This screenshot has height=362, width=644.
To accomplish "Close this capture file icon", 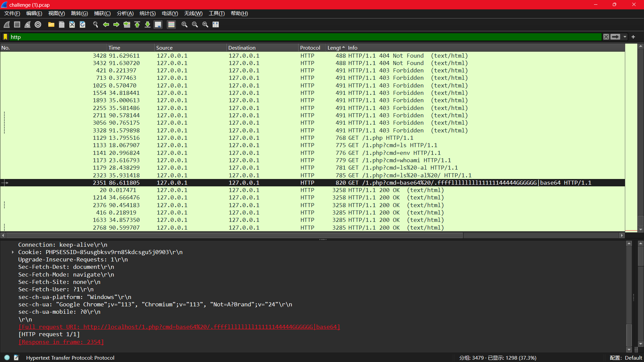I will coord(72,24).
